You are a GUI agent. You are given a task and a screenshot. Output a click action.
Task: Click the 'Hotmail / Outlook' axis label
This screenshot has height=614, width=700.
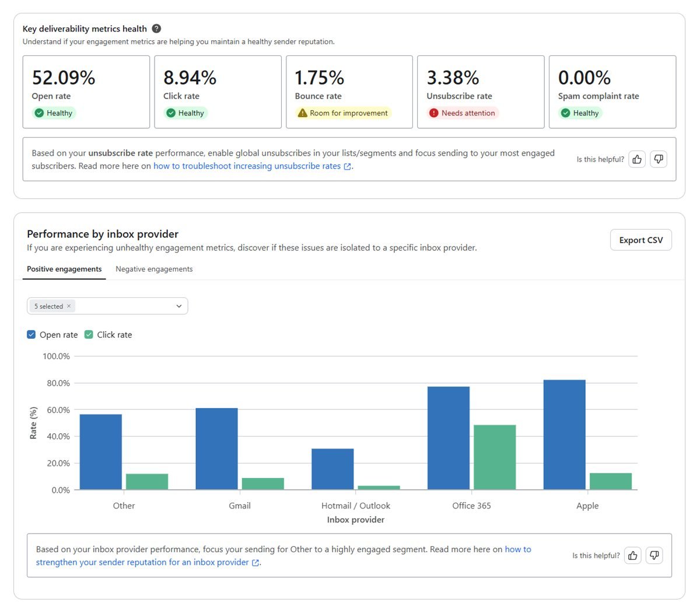[x=356, y=506]
